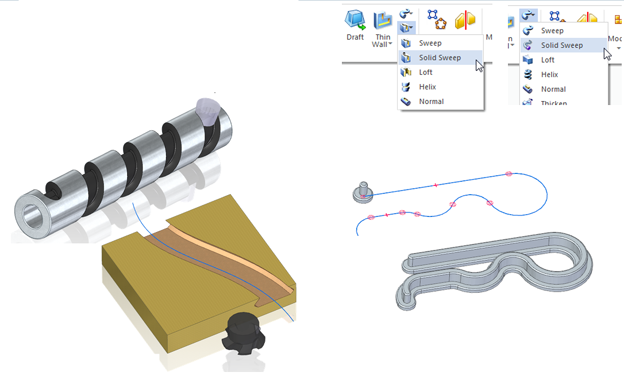Click the Loft icon in right menu
Image resolution: width=624 pixels, height=376 pixels.
[x=528, y=60]
